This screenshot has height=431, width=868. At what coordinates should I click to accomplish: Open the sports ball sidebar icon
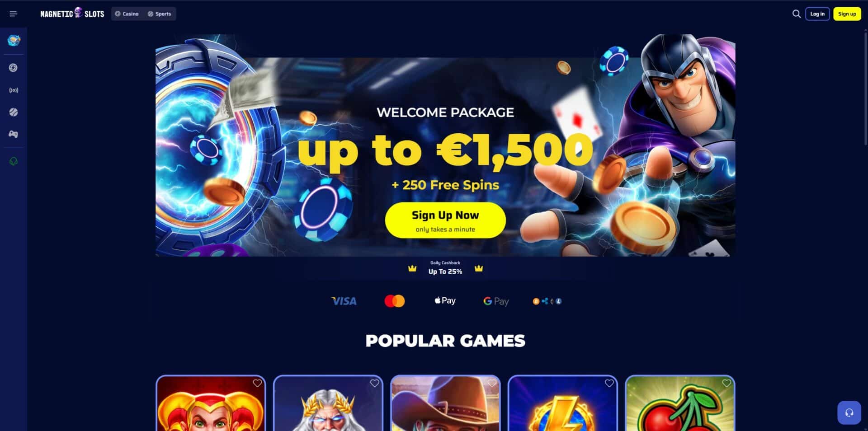pyautogui.click(x=14, y=112)
